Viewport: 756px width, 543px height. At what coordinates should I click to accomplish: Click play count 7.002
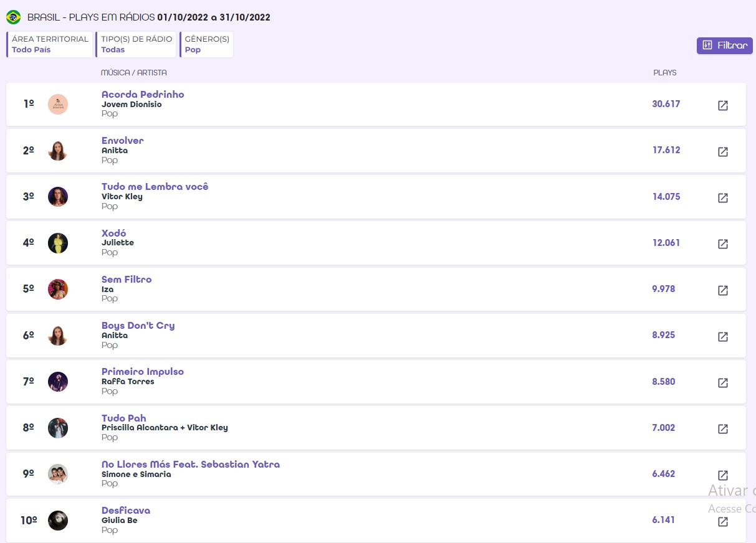coord(664,428)
